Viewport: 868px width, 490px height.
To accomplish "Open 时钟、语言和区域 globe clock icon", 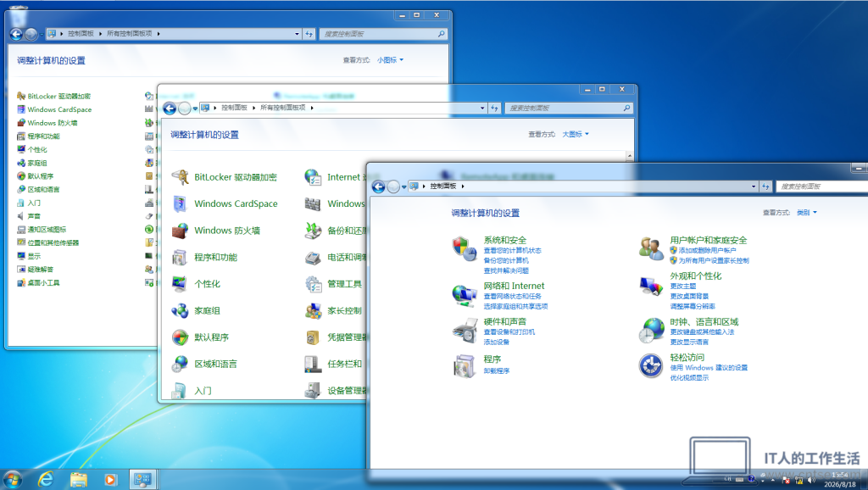I will pyautogui.click(x=651, y=331).
